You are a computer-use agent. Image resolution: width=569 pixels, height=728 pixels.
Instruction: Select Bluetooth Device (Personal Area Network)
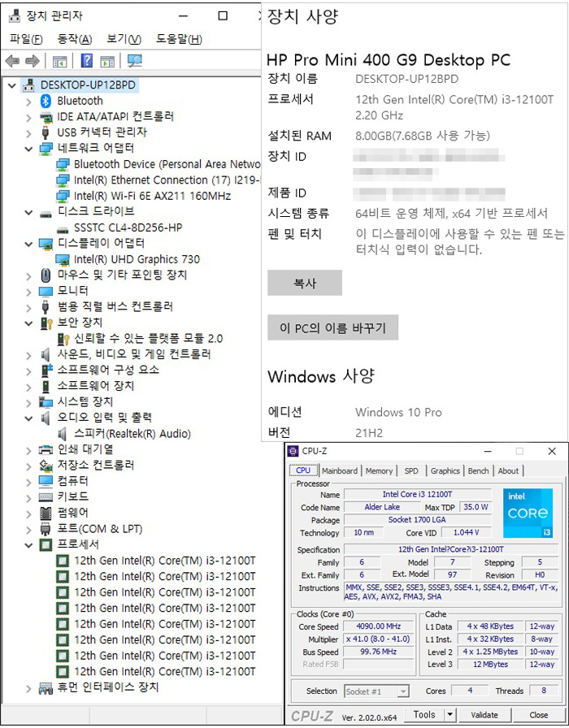coord(167,164)
